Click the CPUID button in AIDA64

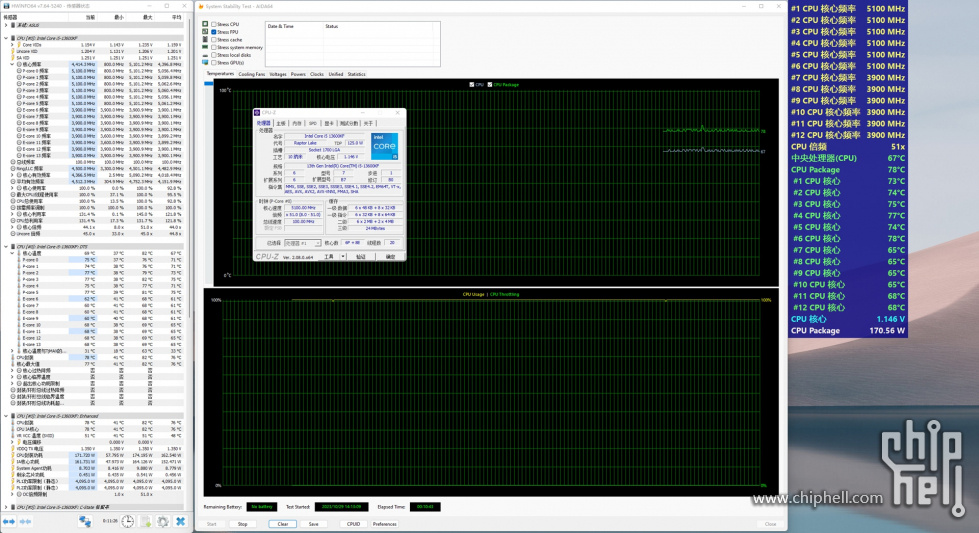[x=353, y=524]
